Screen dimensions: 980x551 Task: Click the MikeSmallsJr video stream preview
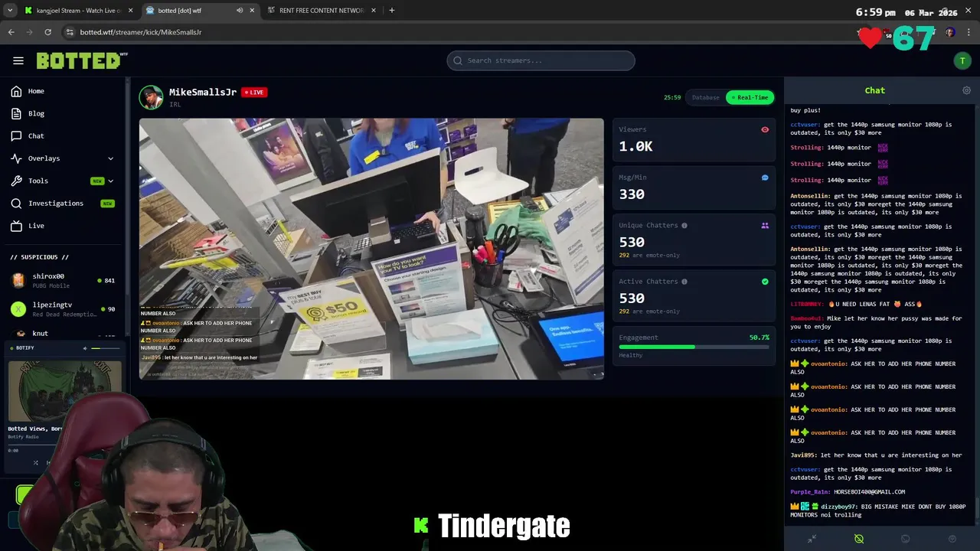click(x=371, y=248)
